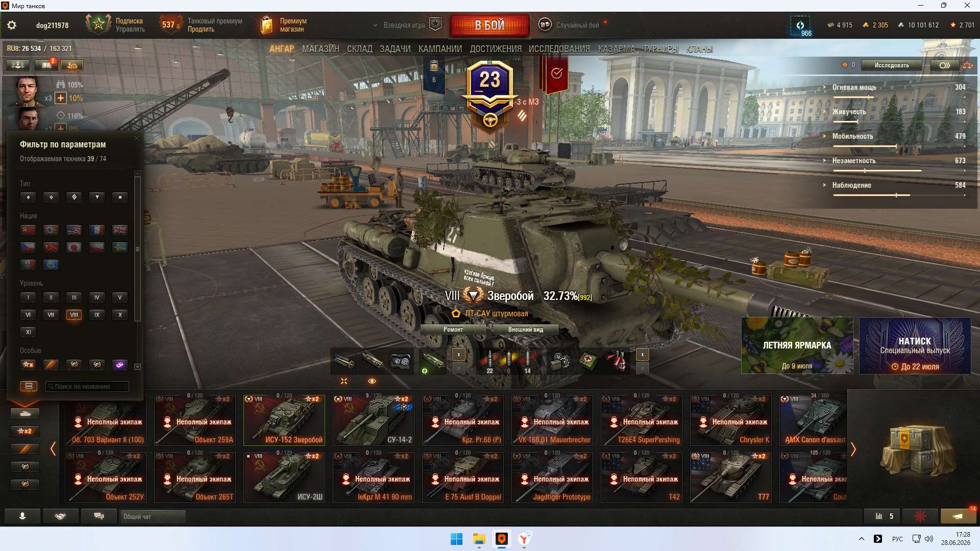
Task: Open the orange notification center button with badge 14
Action: [x=958, y=516]
